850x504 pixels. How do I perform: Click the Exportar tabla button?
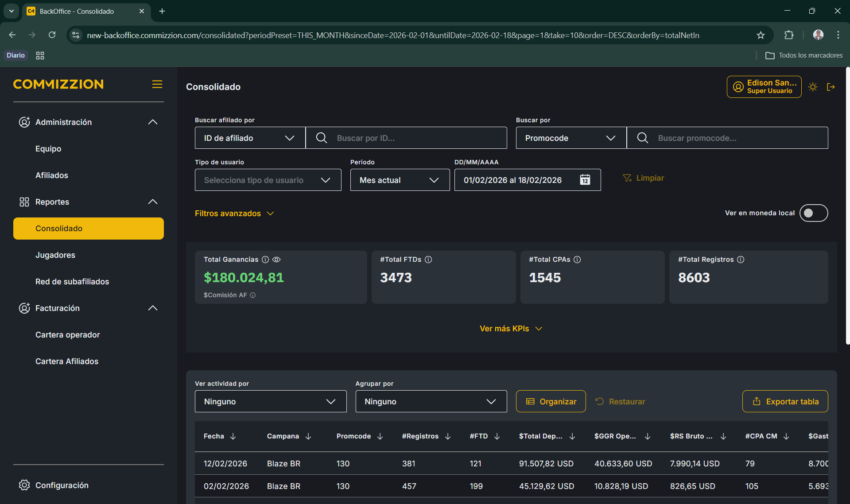[x=785, y=401]
